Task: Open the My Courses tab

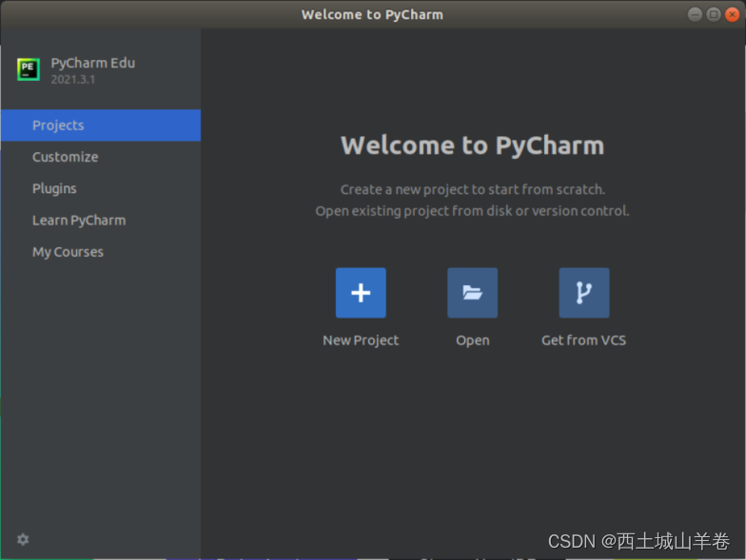Action: click(x=101, y=252)
